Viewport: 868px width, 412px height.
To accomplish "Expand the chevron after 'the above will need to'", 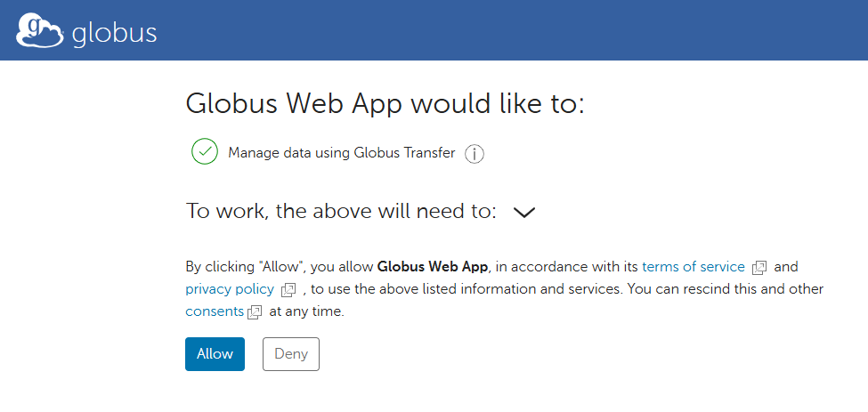I will (x=524, y=213).
